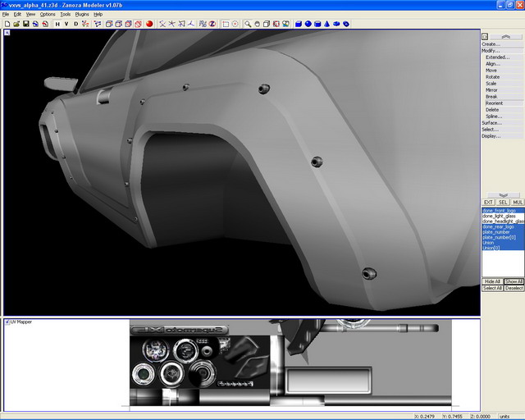Click the colored spheres material icon
525x420 pixels.
pyautogui.click(x=285, y=24)
